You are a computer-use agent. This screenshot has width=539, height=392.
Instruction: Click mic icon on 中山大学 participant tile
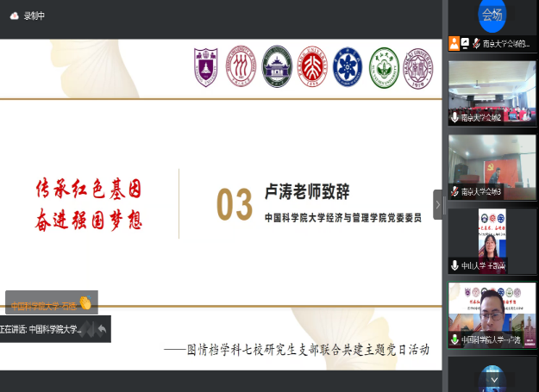[454, 266]
